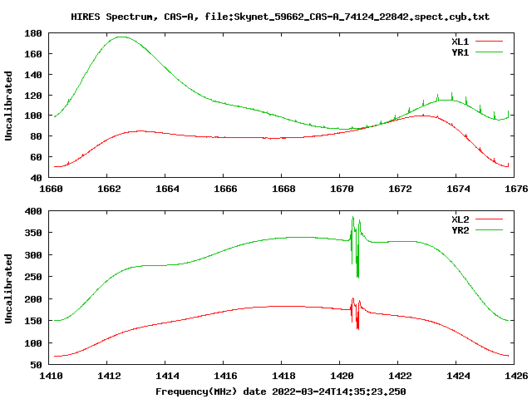Click the 80 y-axis tick label
The image size is (532, 399).
36,136
